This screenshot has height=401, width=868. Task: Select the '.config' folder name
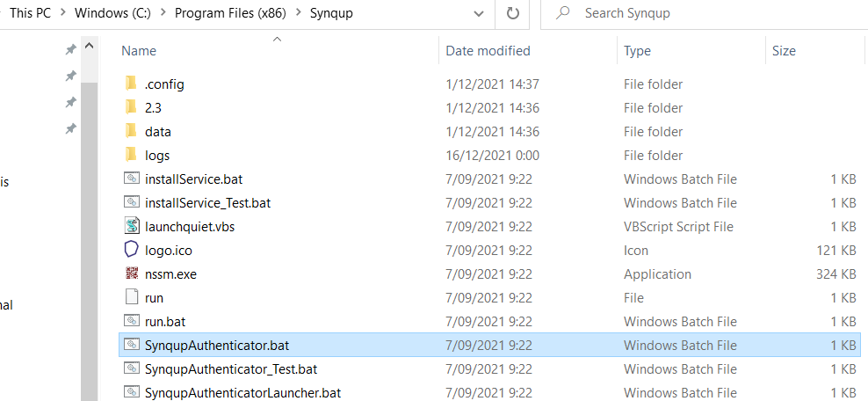(164, 84)
